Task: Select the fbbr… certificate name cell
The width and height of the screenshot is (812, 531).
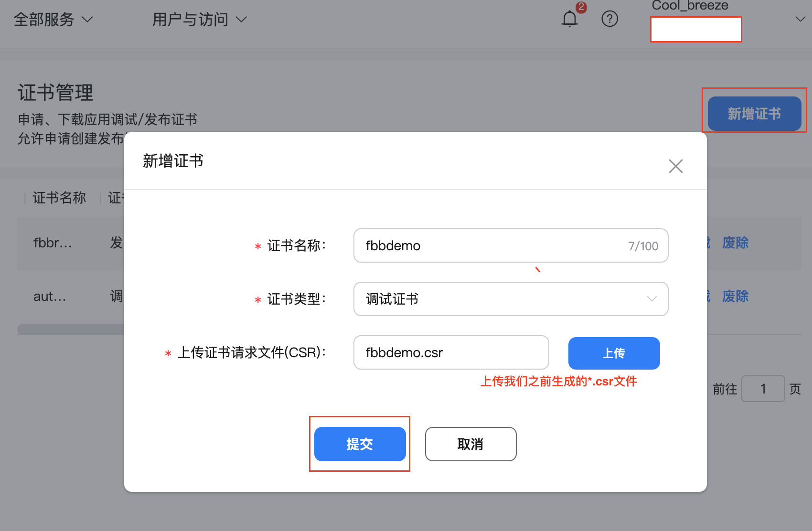Action: (x=53, y=243)
